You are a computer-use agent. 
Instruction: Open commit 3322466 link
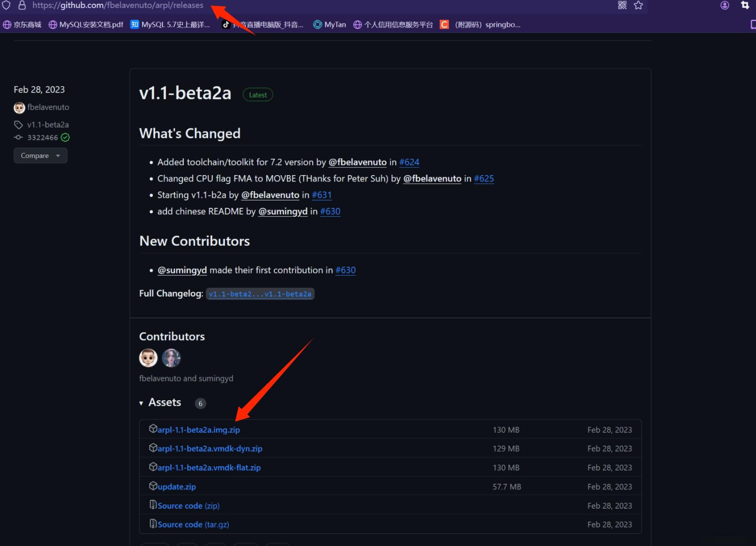pos(42,137)
